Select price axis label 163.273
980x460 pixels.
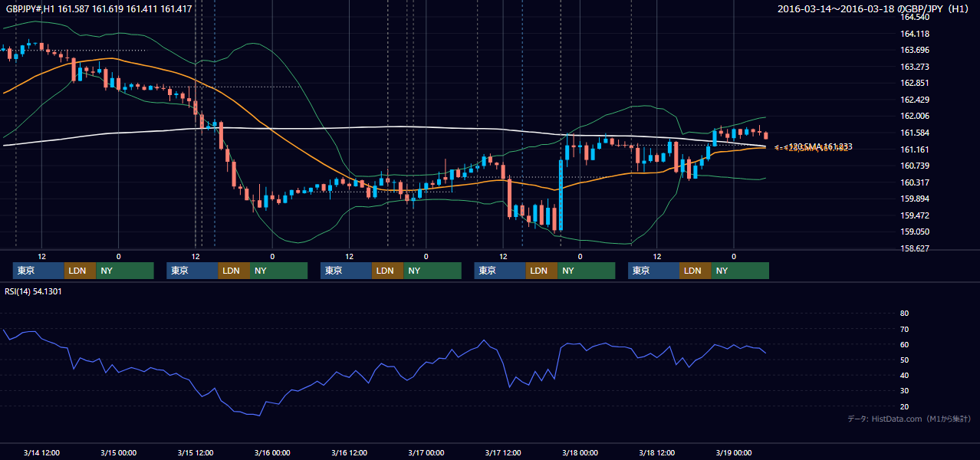pyautogui.click(x=914, y=67)
